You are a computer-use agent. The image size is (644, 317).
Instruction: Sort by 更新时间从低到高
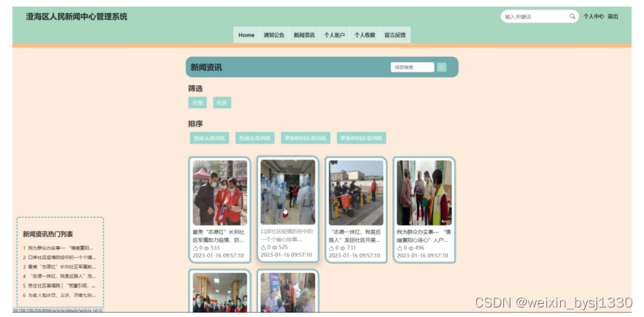pyautogui.click(x=362, y=138)
